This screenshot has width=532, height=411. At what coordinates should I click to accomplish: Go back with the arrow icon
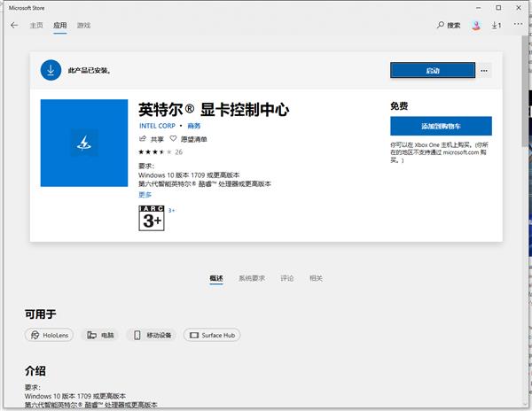tap(14, 26)
